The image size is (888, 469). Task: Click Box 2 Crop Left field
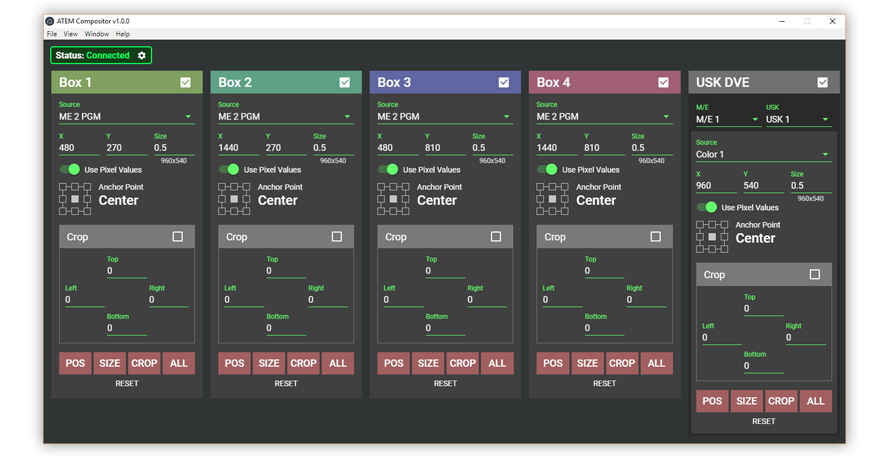tap(244, 300)
